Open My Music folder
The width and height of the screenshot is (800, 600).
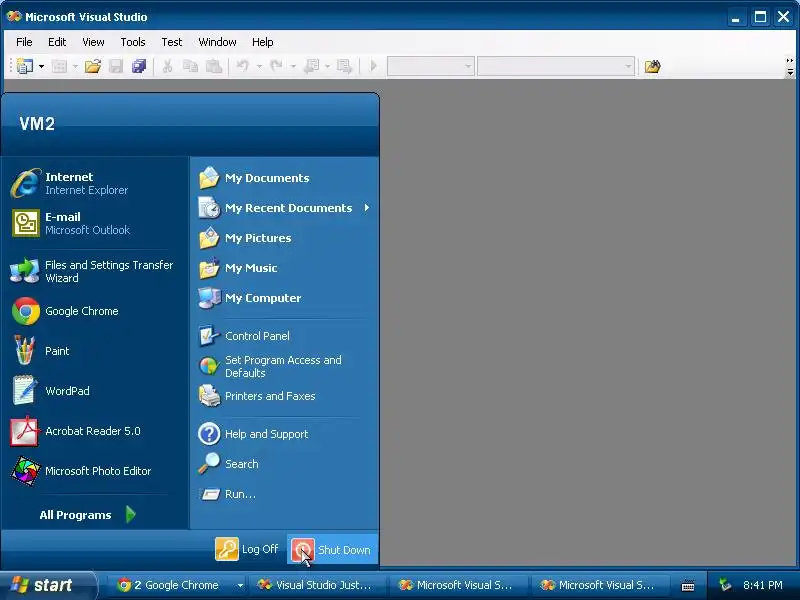coord(284,268)
